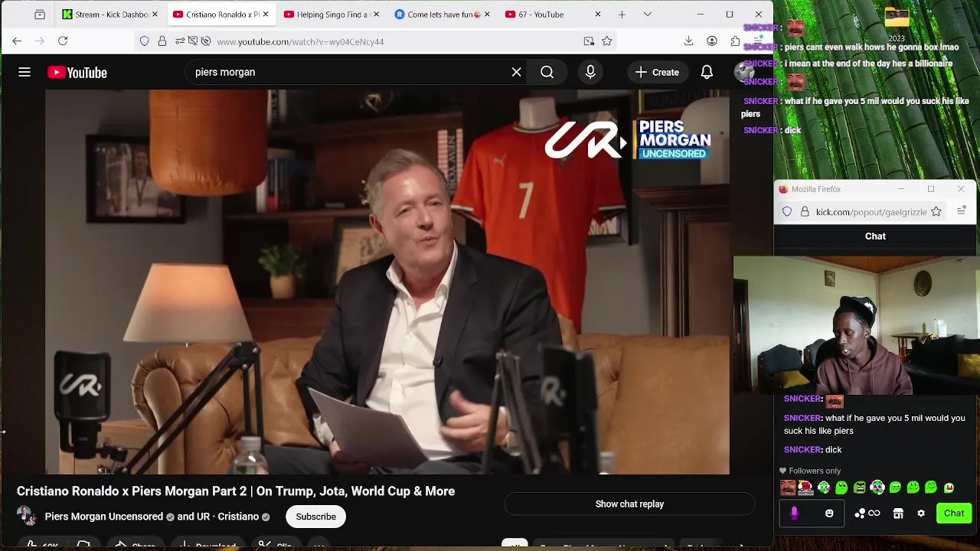
Task: Toggle picture-in-picture from the address bar
Action: tap(589, 41)
